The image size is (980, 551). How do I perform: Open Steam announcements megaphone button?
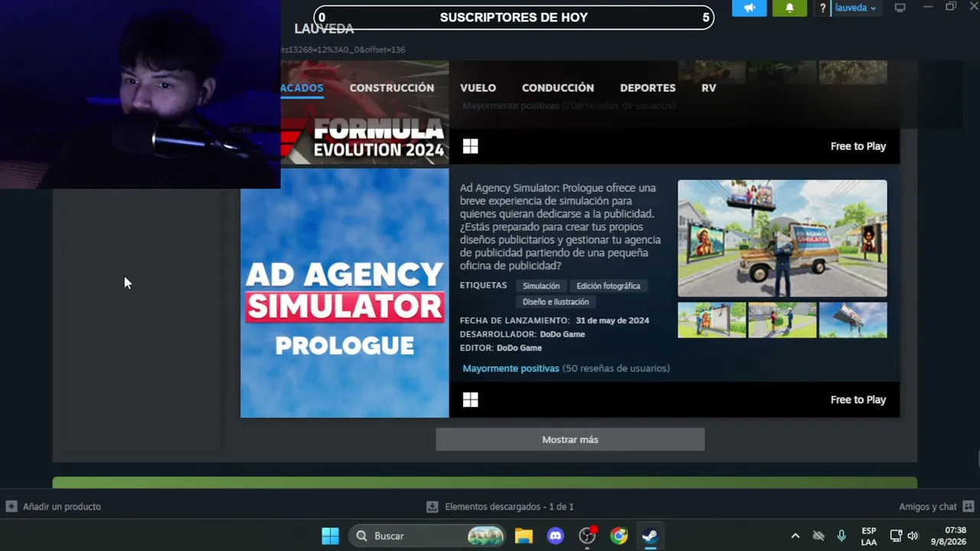[750, 8]
